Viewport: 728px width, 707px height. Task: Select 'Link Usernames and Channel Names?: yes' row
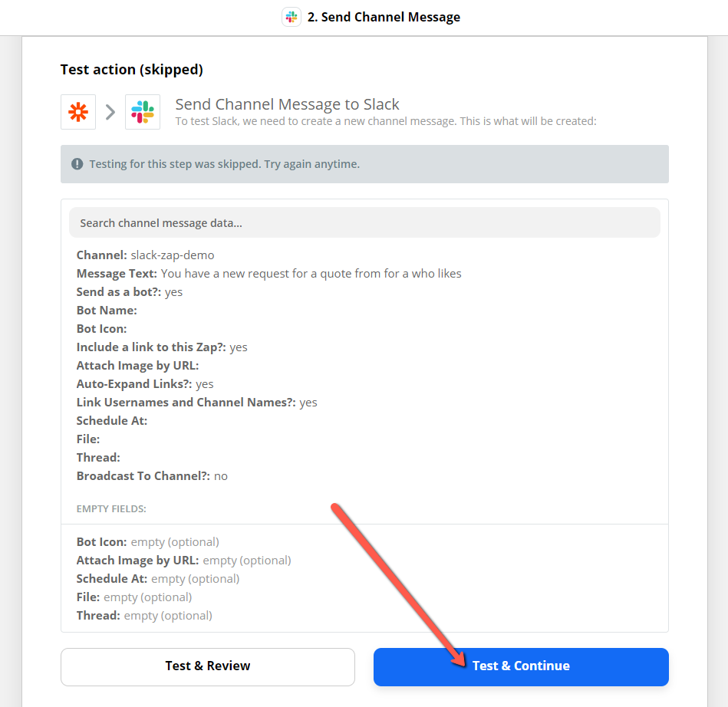click(197, 403)
